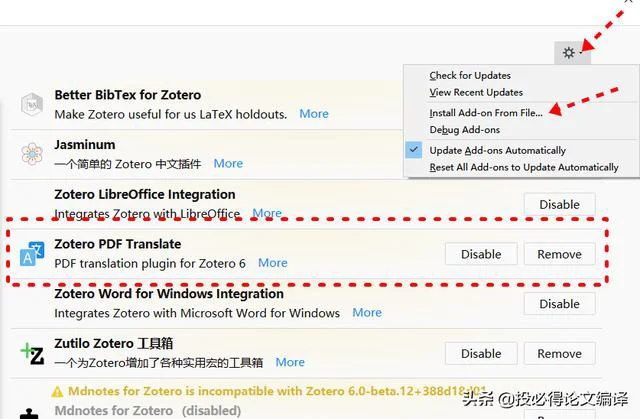Click the yellow incompatibility warning icon
This screenshot has width=640, height=419.
pyautogui.click(x=58, y=392)
